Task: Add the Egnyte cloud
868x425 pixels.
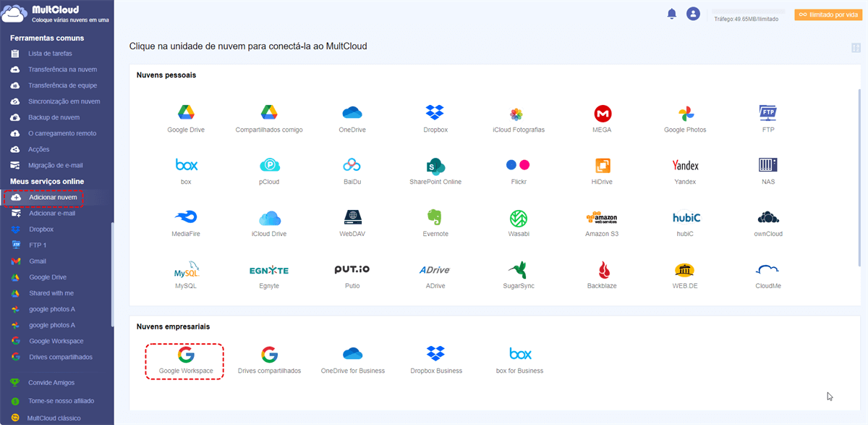Action: pyautogui.click(x=269, y=270)
